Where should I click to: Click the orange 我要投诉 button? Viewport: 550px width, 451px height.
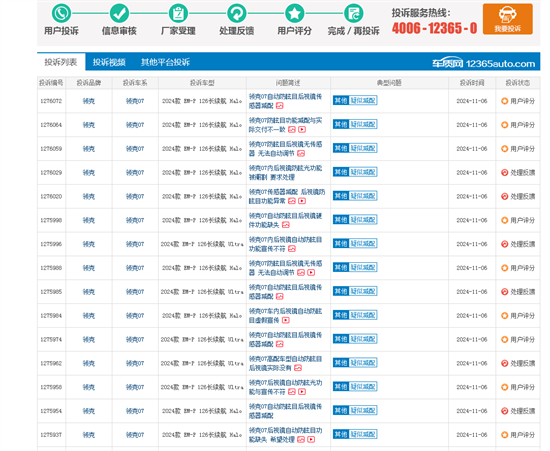(x=508, y=19)
